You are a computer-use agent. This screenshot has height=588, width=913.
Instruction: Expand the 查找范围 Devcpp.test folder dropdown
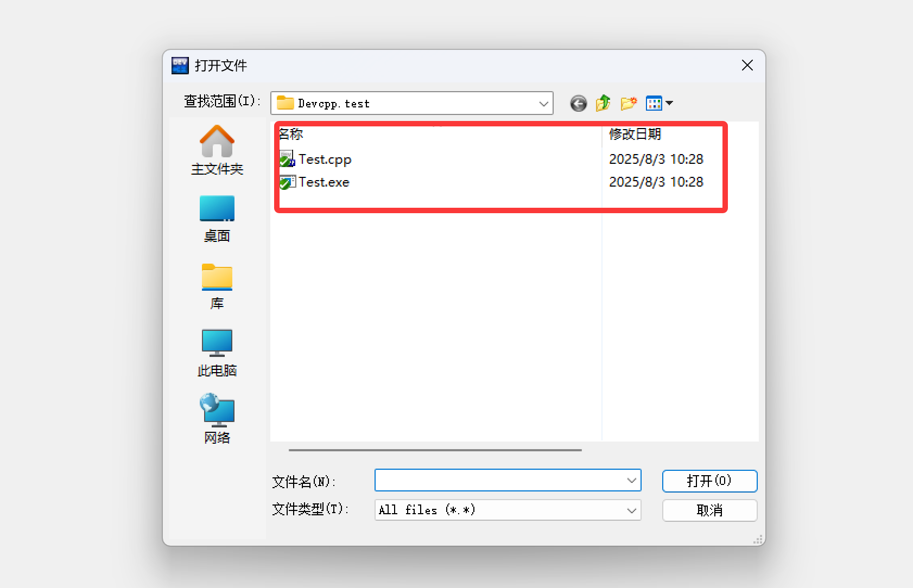click(412, 103)
